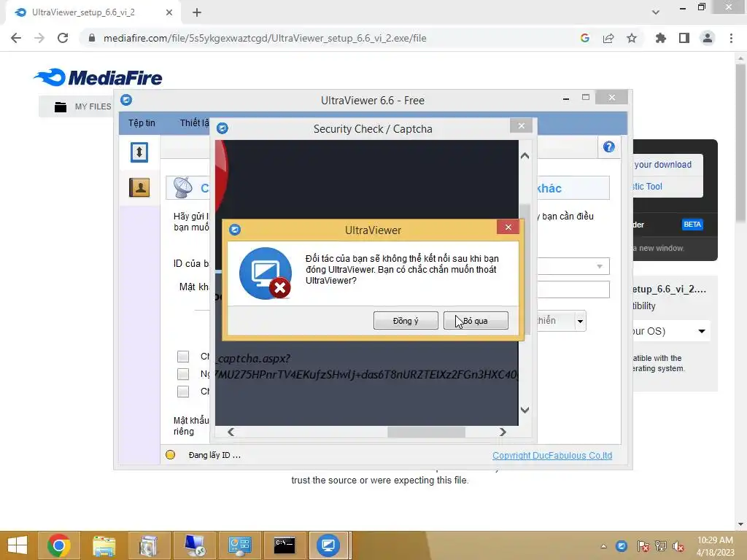Click the captcha horizontal scroll left arrow

click(231, 432)
